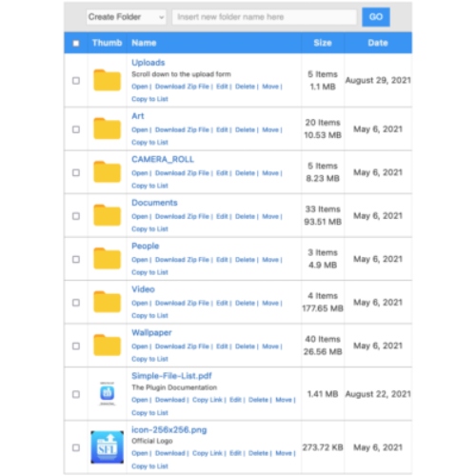The height and width of the screenshot is (476, 476).
Task: Click the blue GO button
Action: [376, 17]
